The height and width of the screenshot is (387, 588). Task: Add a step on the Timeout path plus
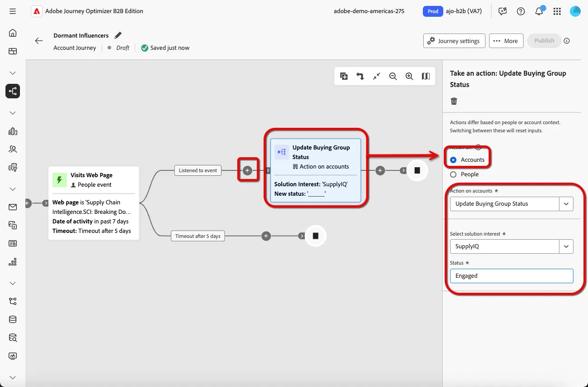(266, 236)
